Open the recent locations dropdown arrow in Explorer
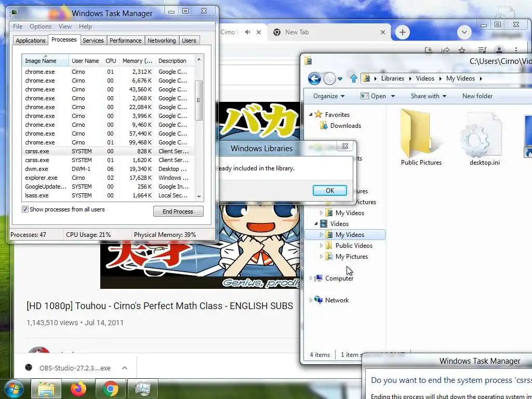The width and height of the screenshot is (532, 399). click(x=340, y=79)
